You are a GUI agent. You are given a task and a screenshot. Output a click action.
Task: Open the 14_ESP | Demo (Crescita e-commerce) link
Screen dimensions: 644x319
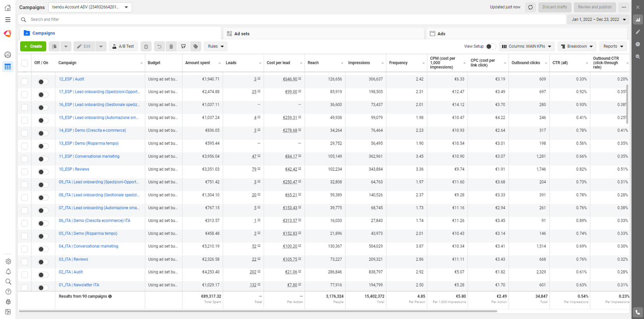click(92, 130)
